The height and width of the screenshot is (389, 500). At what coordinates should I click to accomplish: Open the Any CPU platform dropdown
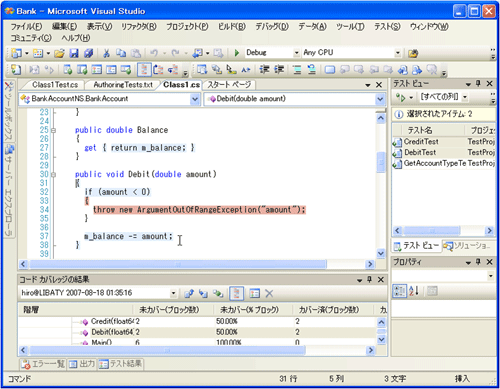[x=398, y=53]
